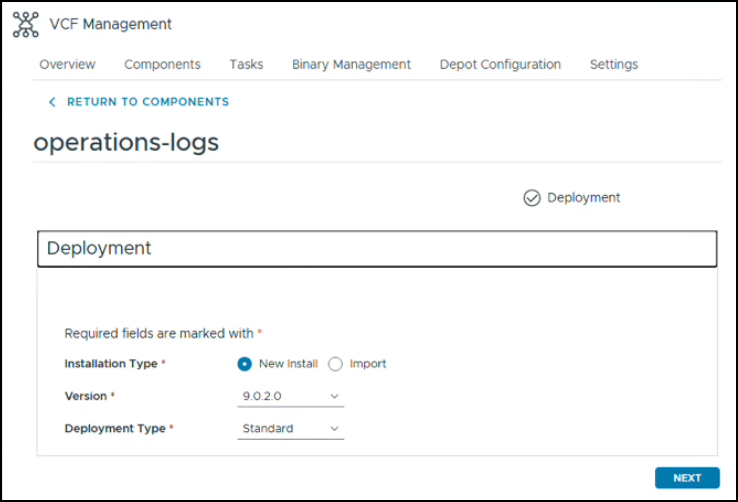Click the Installation Type field label
738x502 pixels.
pos(111,364)
